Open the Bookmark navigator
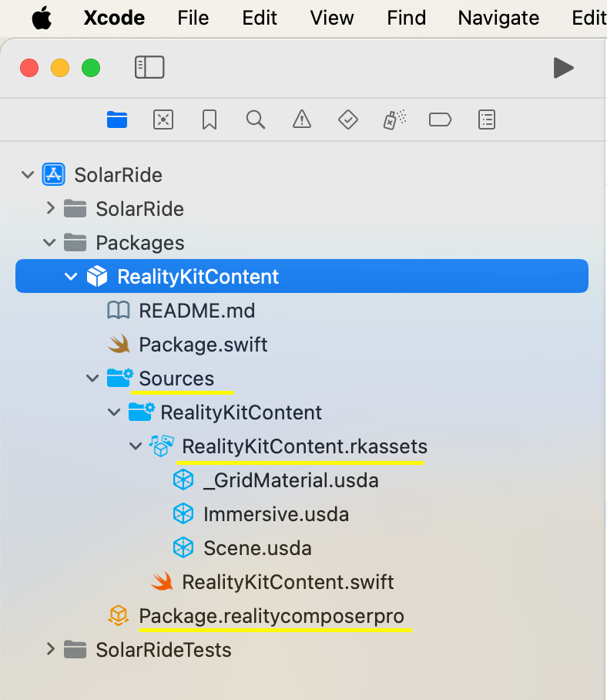 209,119
